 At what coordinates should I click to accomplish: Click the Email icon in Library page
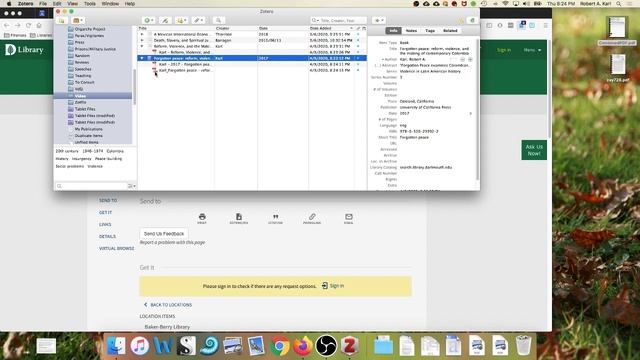(x=349, y=218)
